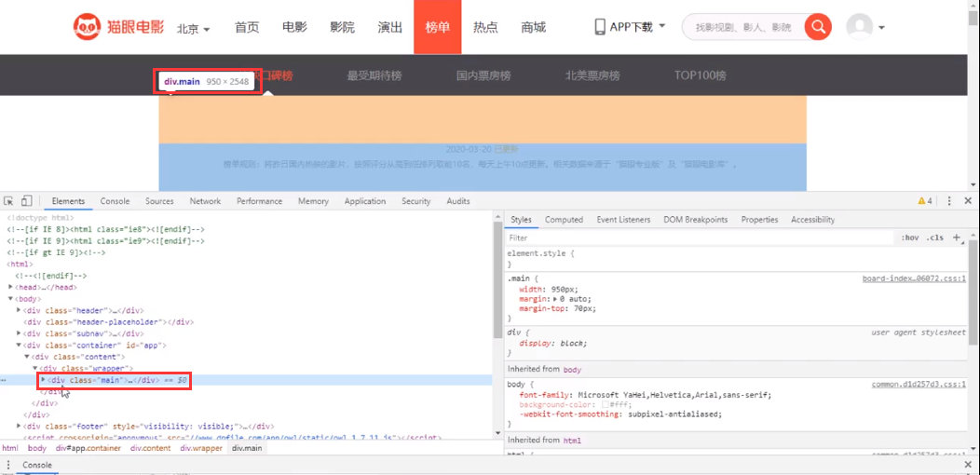Viewport: 980px width, 475px height.
Task: Click the background-color white swatch
Action: pos(606,405)
